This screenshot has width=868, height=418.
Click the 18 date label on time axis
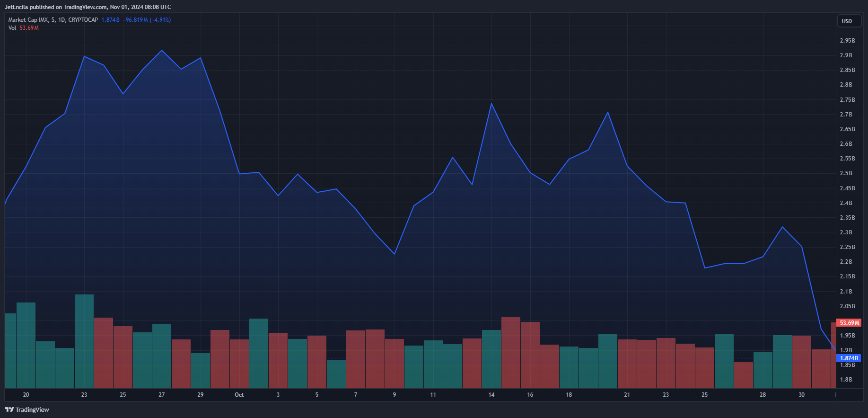pos(569,395)
